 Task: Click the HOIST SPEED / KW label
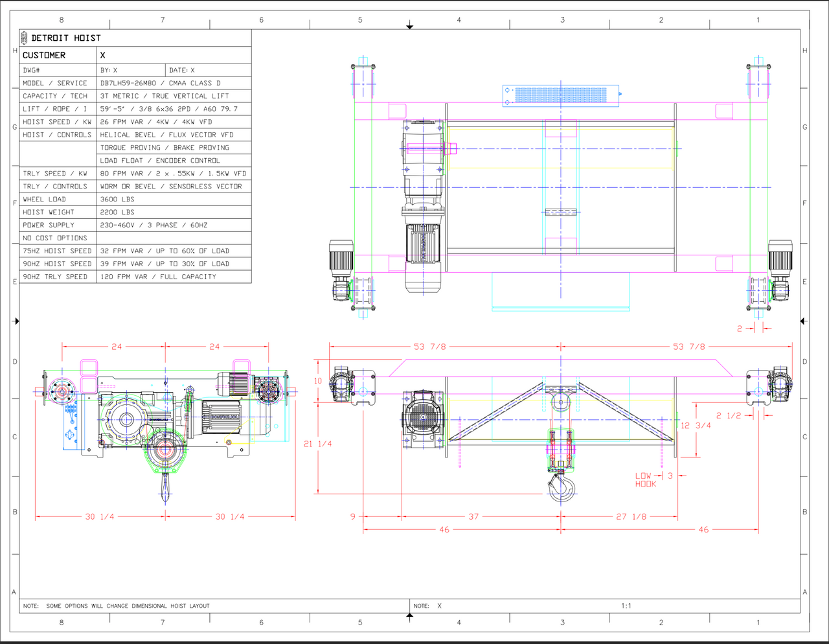tap(57, 122)
